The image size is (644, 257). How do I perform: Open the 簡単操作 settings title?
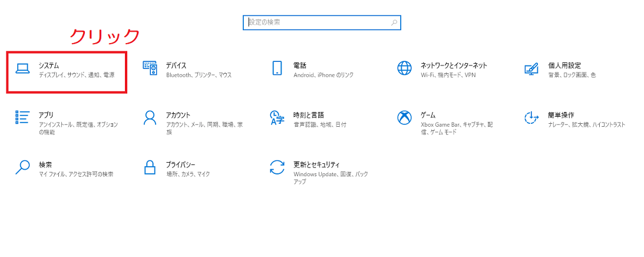pyautogui.click(x=561, y=115)
